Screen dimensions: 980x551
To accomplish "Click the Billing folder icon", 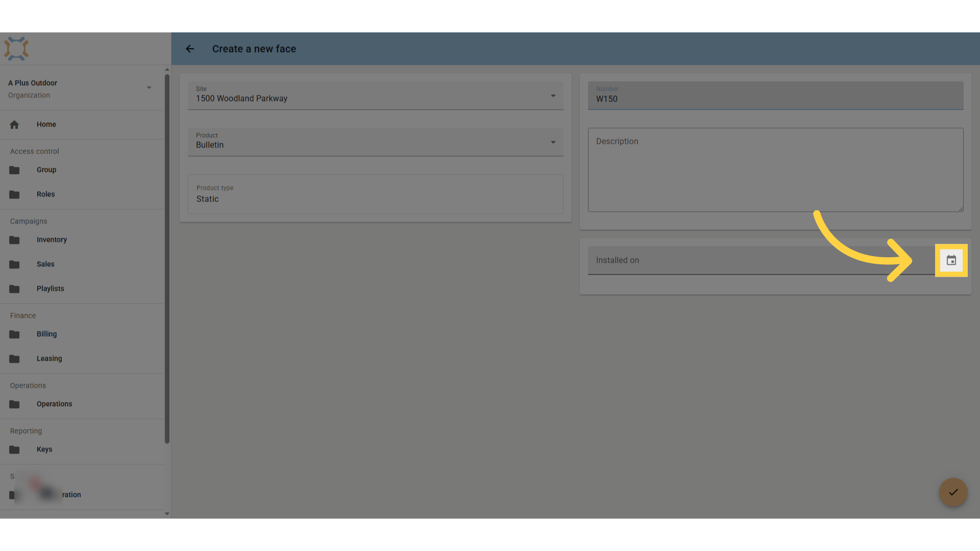I will [x=14, y=334].
